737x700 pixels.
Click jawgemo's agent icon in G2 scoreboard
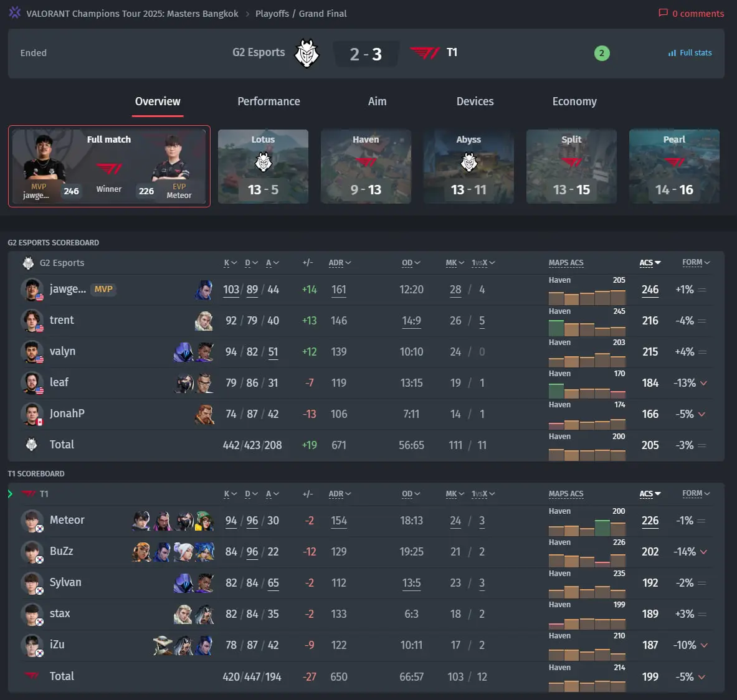pyautogui.click(x=204, y=290)
